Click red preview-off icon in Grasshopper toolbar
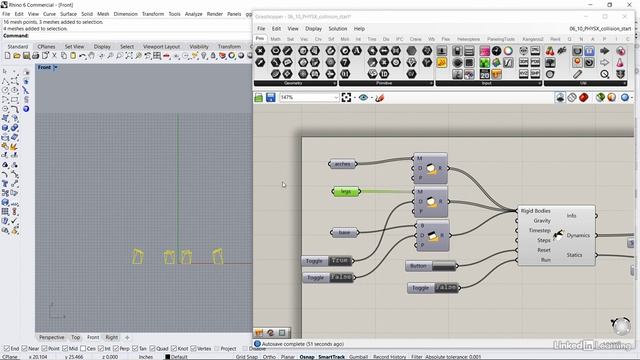Screen dimensions: 640x360 (x=584, y=98)
